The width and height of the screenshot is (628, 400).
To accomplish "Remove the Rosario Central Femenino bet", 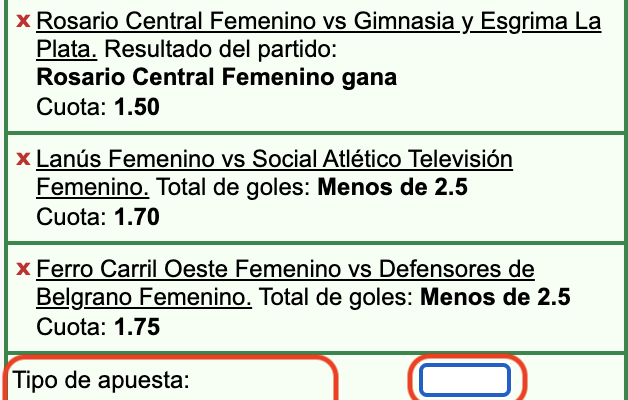I will coord(24,22).
